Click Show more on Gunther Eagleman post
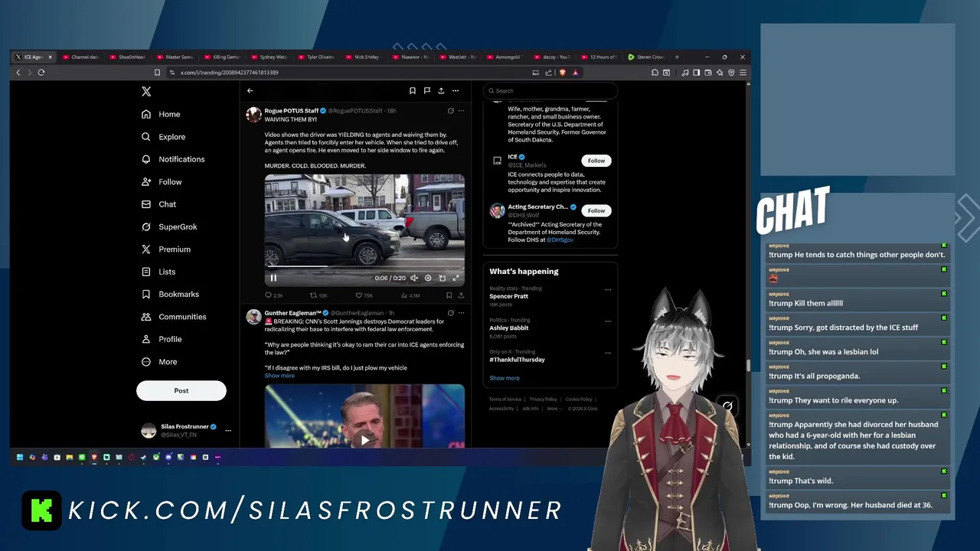Screen dimensions: 980x551 (x=279, y=376)
